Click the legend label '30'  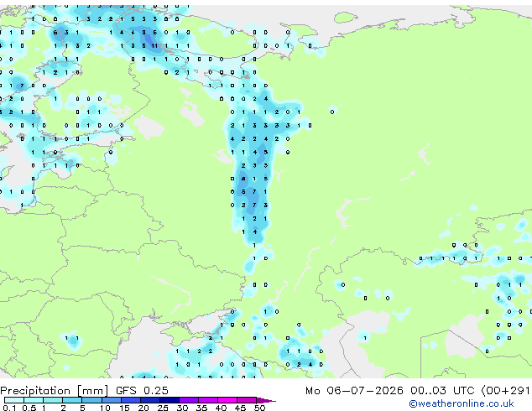tap(182, 408)
